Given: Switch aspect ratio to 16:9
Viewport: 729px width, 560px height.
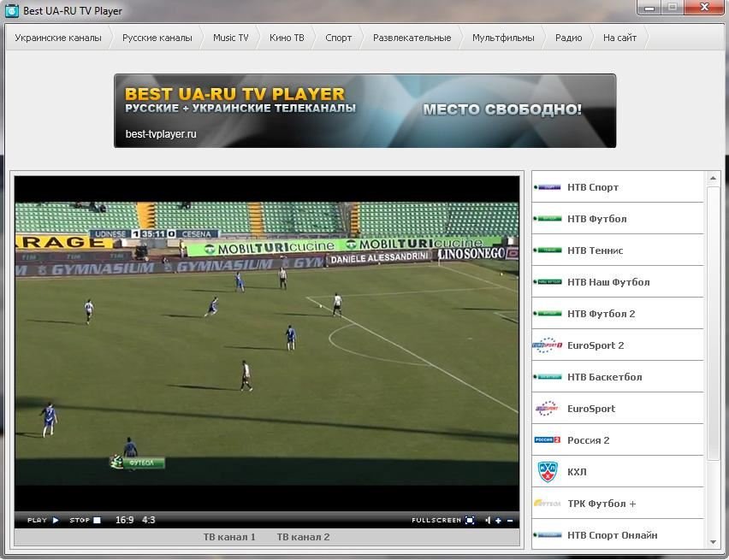Looking at the screenshot, I should click(x=125, y=520).
